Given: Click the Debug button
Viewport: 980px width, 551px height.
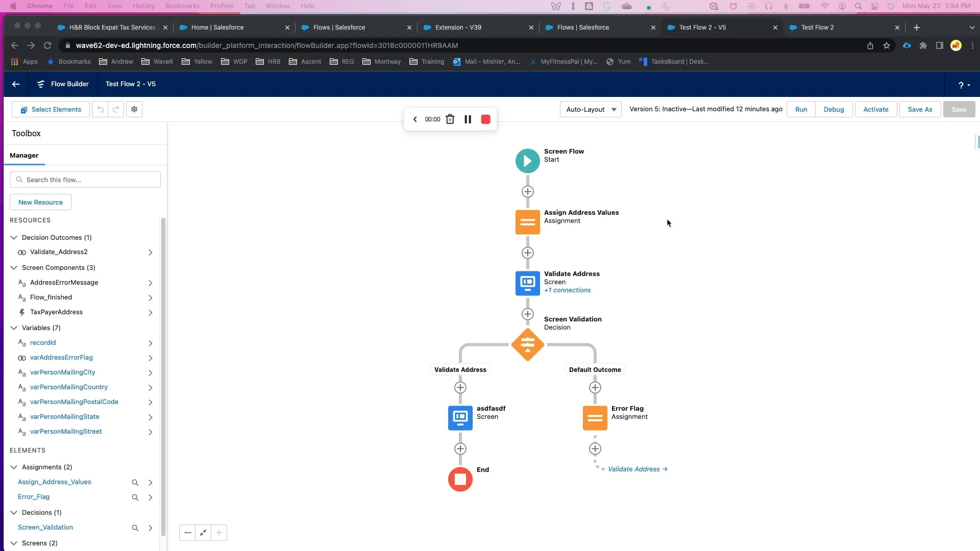Looking at the screenshot, I should click(834, 109).
